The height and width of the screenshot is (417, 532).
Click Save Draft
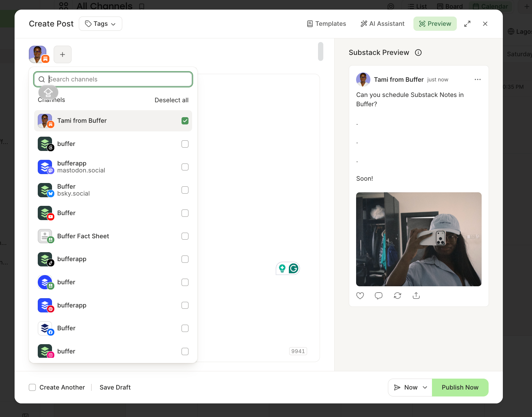click(115, 388)
